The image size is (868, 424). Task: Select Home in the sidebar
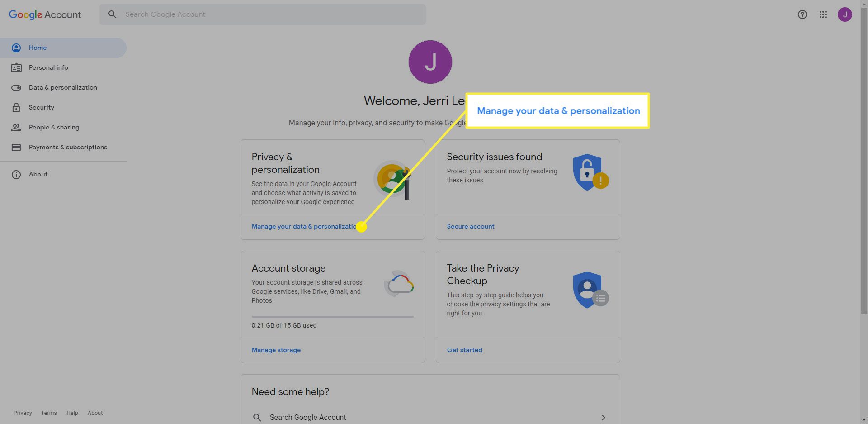point(63,48)
